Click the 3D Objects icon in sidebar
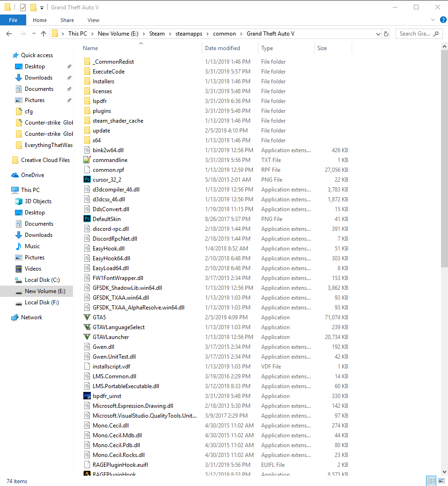The height and width of the screenshot is (486, 448). point(19,201)
